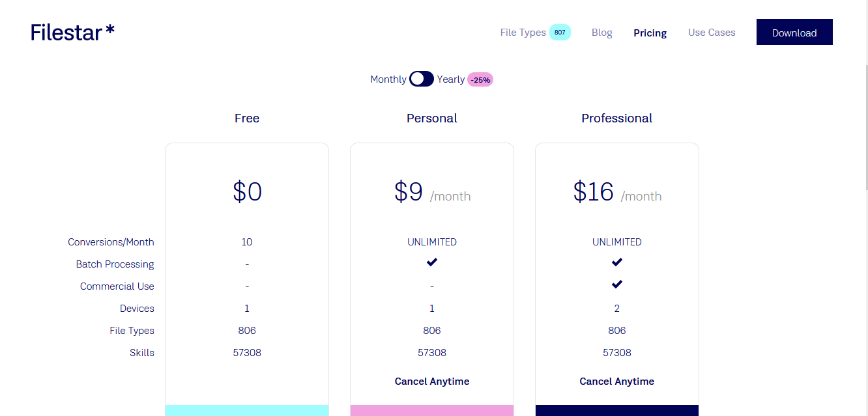Select the Yearly billing label
This screenshot has width=868, height=416.
(451, 79)
